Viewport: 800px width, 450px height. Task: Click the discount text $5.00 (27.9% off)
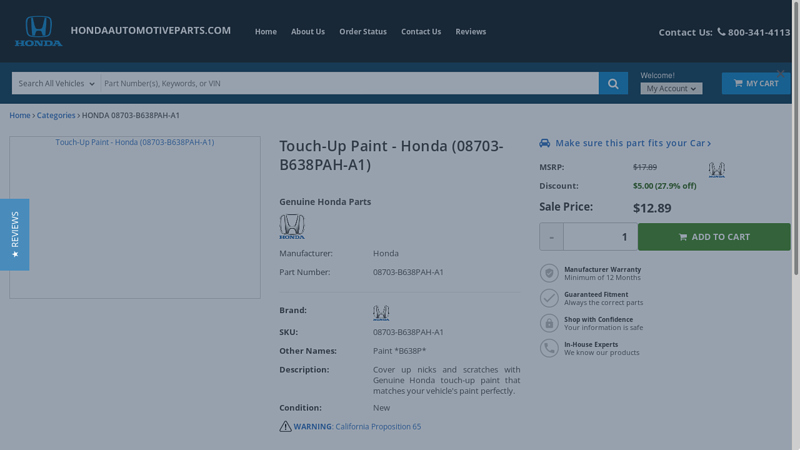(665, 186)
